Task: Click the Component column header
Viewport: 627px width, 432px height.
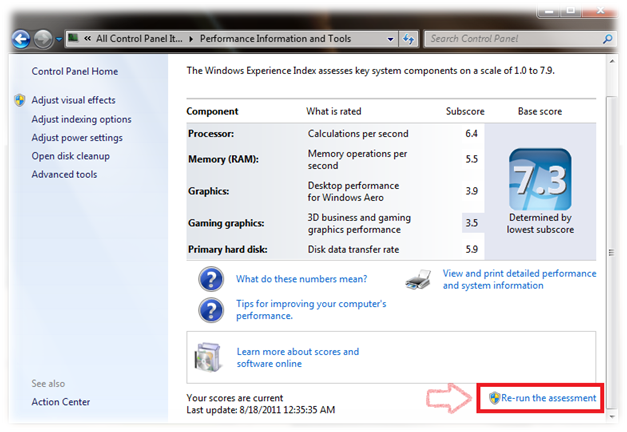Action: click(x=212, y=111)
